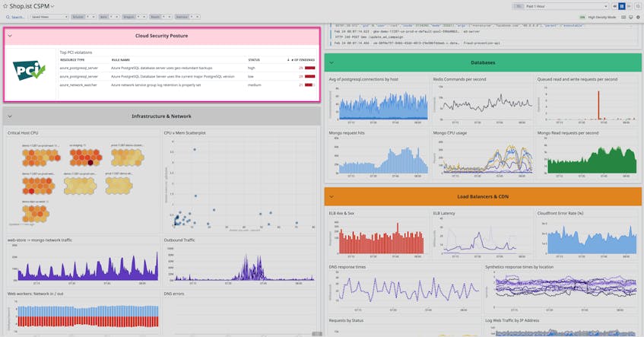Open the CPU x Mem Scatterplot widget title
This screenshot has width=644, height=337.
(185, 133)
